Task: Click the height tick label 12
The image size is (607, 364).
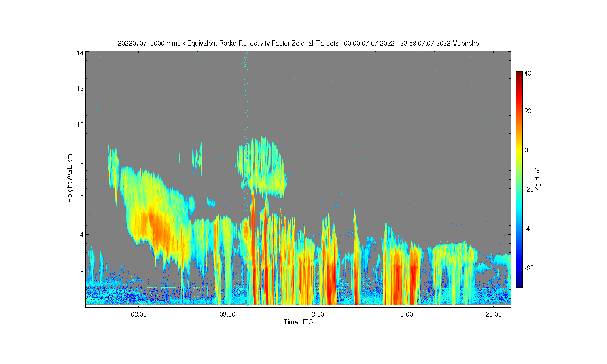Action: coord(80,88)
